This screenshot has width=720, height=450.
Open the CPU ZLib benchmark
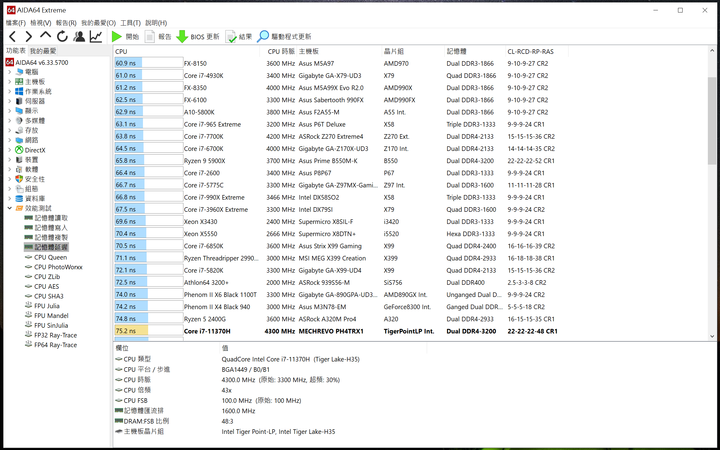43,276
